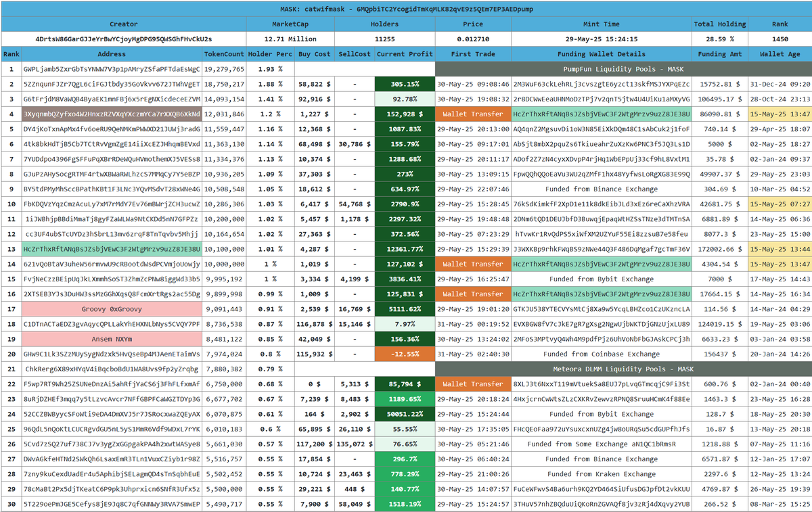
Task: Click the Ansem NXYm labeled address
Action: (x=112, y=339)
